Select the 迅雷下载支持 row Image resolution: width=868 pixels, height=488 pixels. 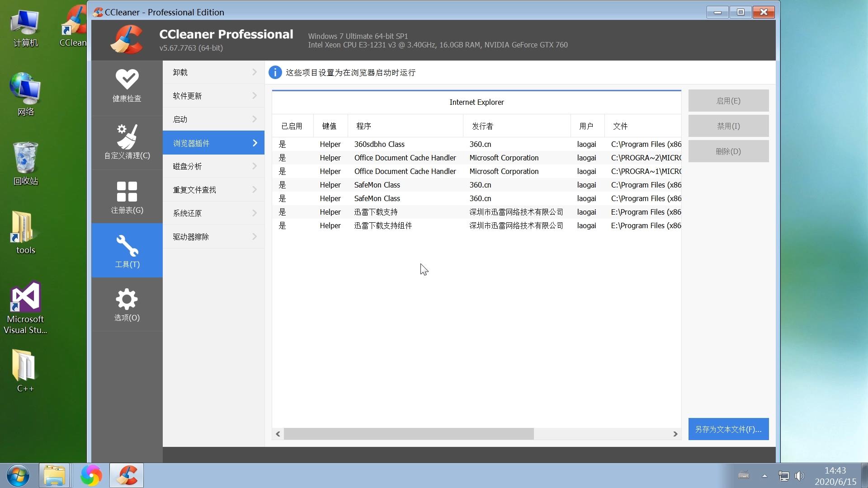(x=476, y=212)
